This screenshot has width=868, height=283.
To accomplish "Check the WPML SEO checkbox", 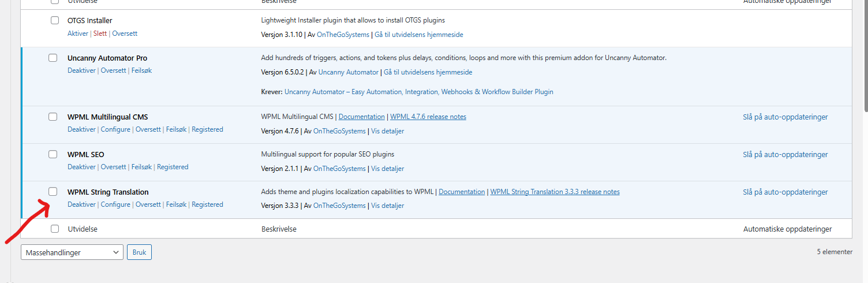I will click(x=53, y=154).
